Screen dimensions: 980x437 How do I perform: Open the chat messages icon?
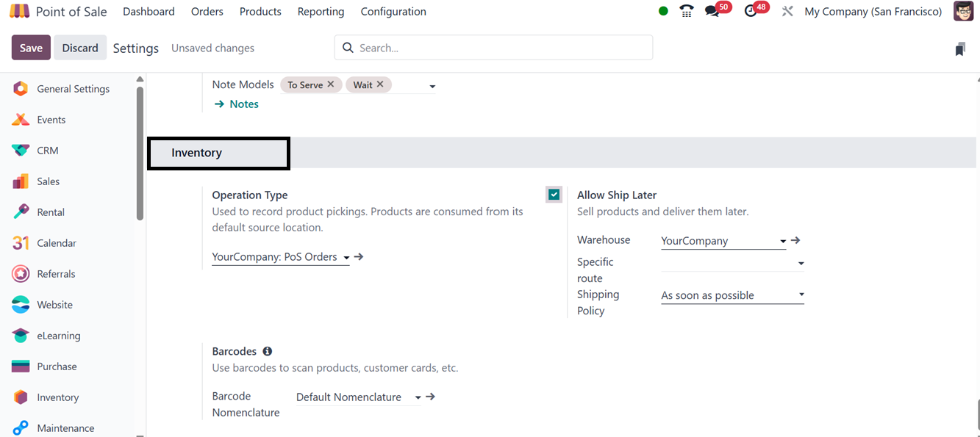point(712,11)
